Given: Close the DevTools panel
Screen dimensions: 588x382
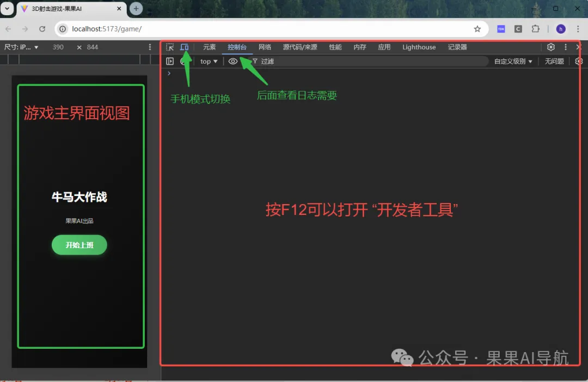Looking at the screenshot, I should 579,47.
